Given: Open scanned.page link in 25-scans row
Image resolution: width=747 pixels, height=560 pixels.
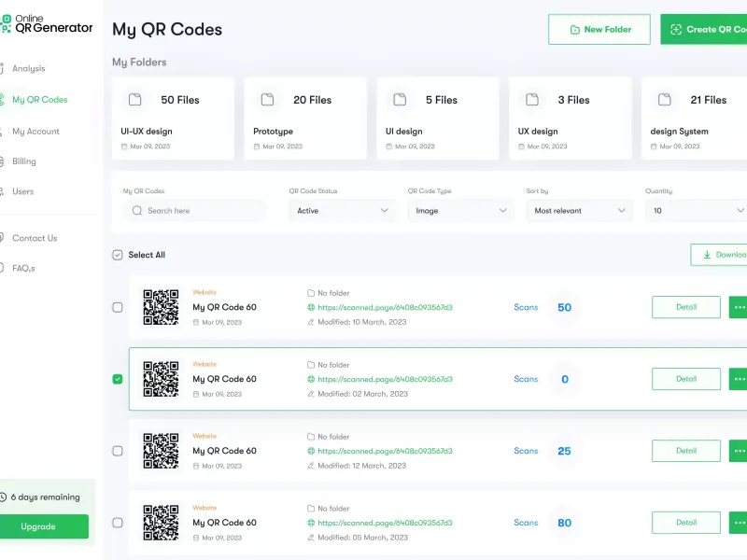Looking at the screenshot, I should click(385, 451).
